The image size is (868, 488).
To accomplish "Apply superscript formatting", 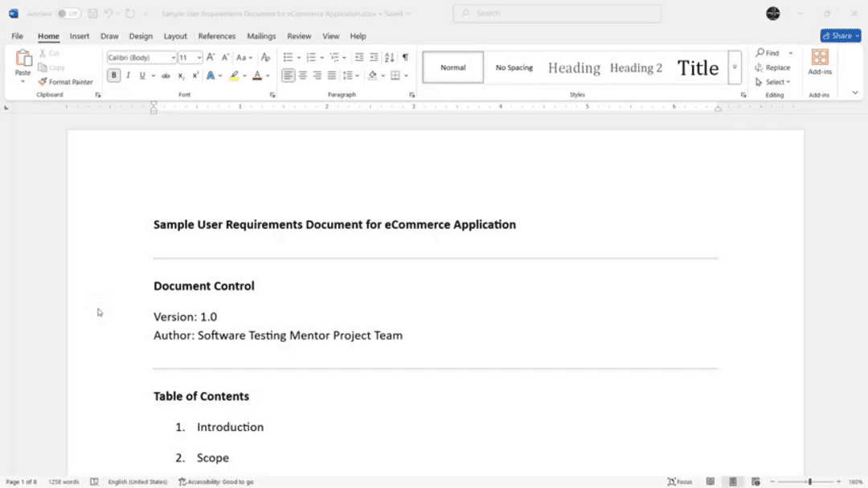I will [195, 76].
